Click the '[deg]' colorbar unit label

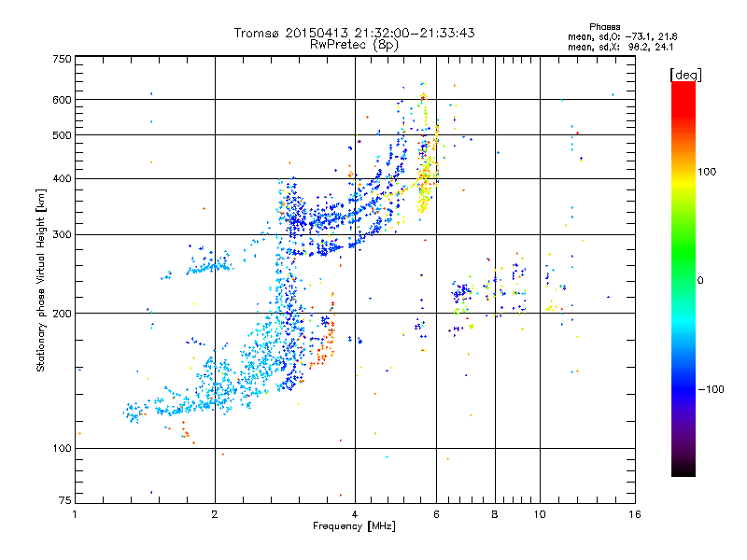(685, 75)
